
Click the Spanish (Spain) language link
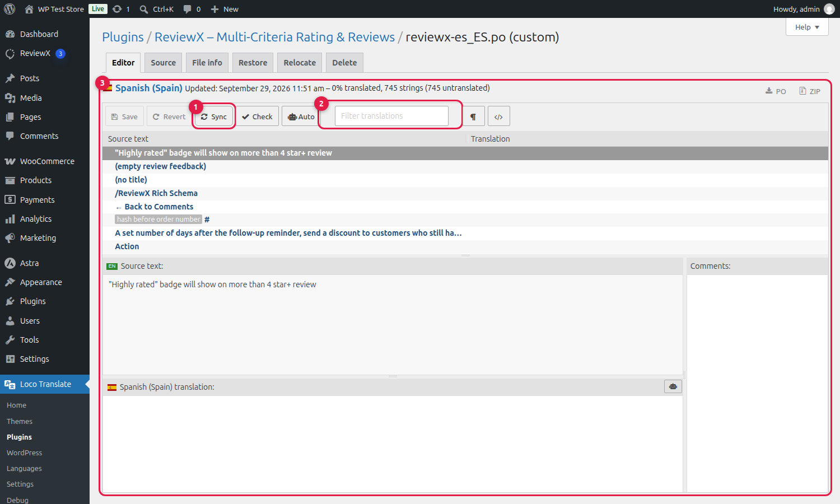(149, 88)
